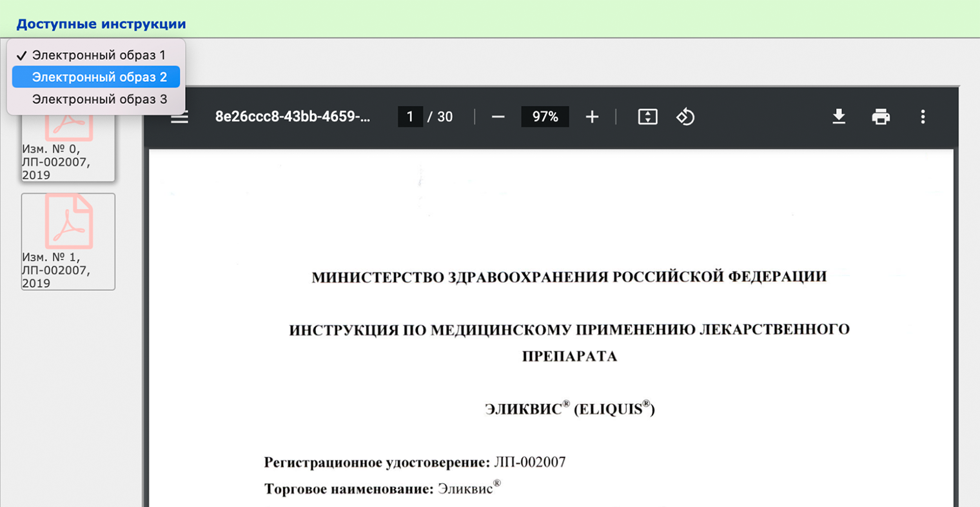Print the PDF document
The width and height of the screenshot is (980, 507).
tap(881, 117)
